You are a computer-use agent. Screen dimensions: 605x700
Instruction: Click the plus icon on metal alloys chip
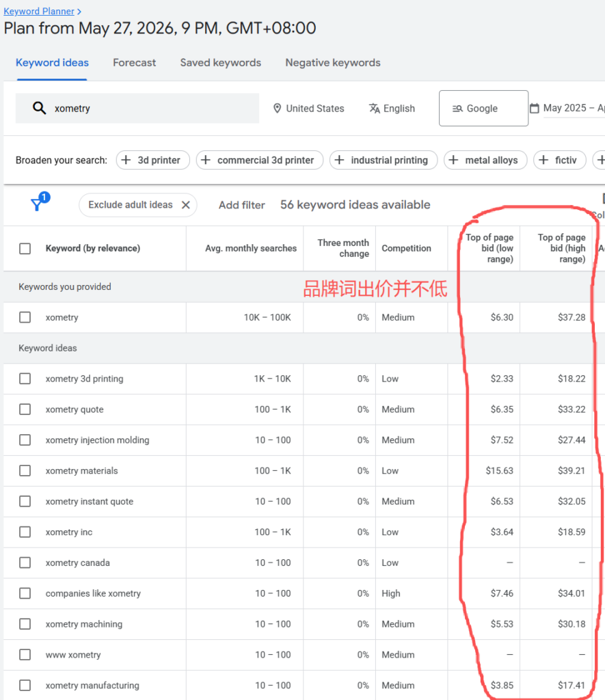tap(453, 160)
